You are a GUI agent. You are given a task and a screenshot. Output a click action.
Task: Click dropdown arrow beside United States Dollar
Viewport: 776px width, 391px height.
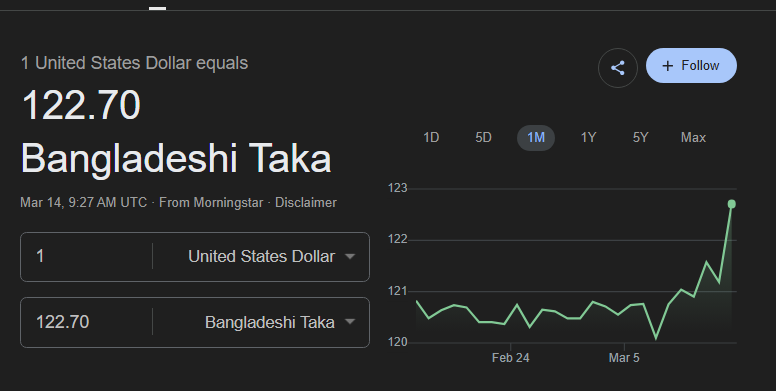click(350, 256)
